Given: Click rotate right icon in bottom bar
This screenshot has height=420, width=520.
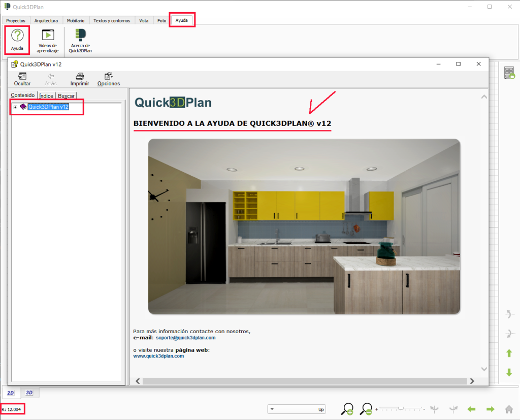Looking at the screenshot, I should click(453, 409).
